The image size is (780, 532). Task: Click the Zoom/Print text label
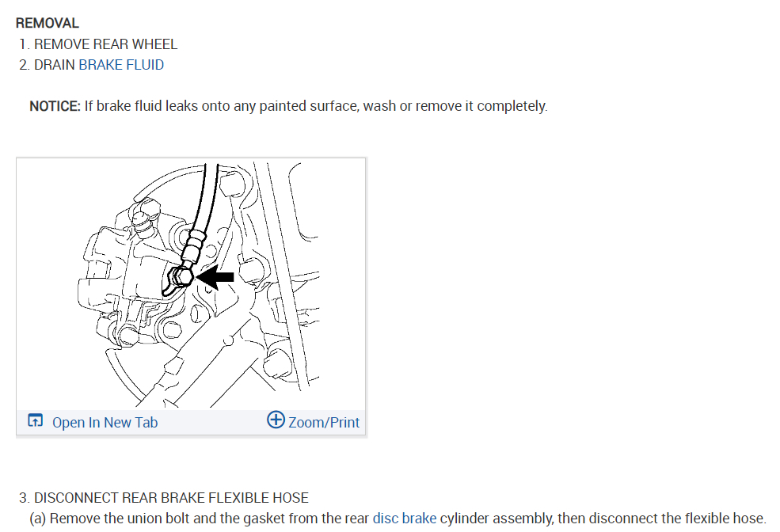(324, 423)
